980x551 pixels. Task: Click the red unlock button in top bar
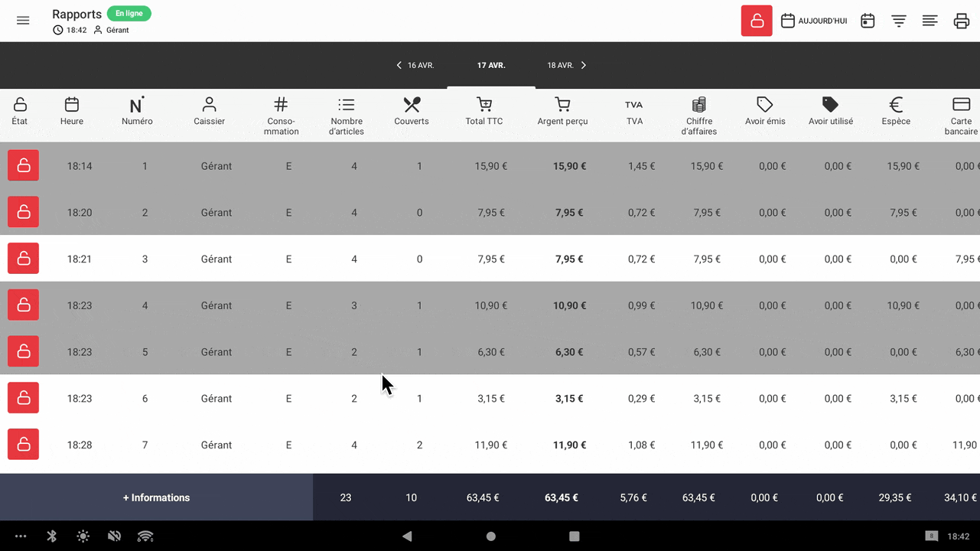(x=756, y=21)
